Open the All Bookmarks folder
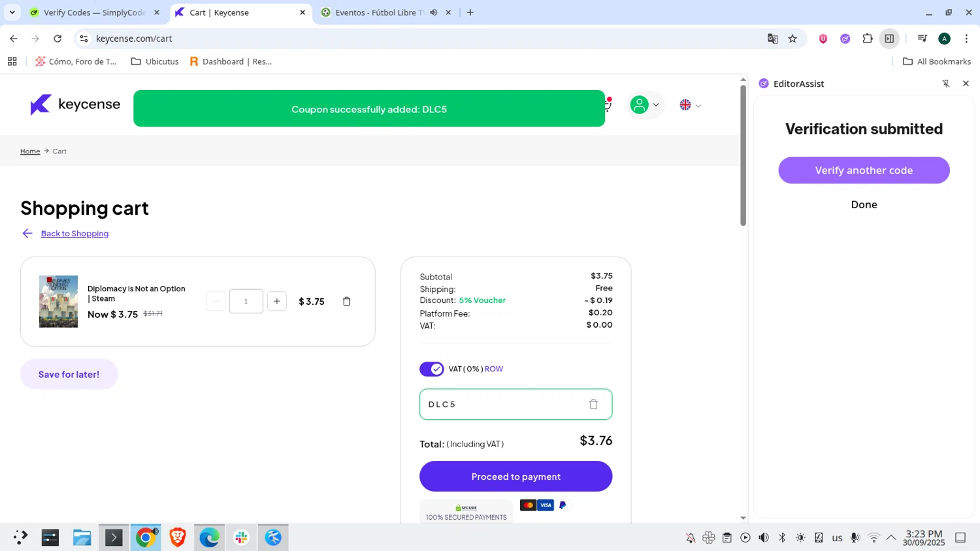Screen dimensions: 980x551 click(937, 61)
